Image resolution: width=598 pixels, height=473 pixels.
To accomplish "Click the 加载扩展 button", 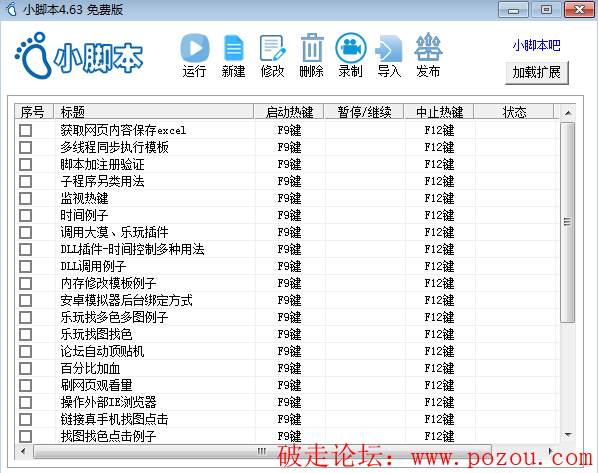I will pos(537,72).
